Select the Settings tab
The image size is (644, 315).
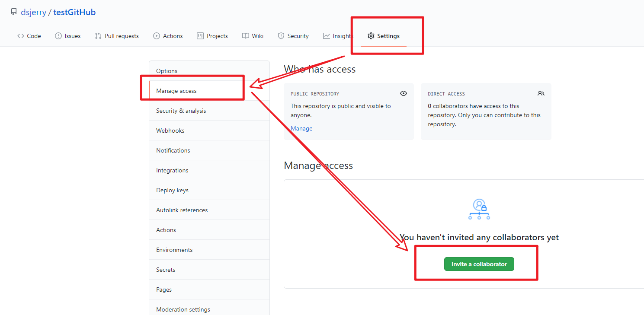point(384,36)
